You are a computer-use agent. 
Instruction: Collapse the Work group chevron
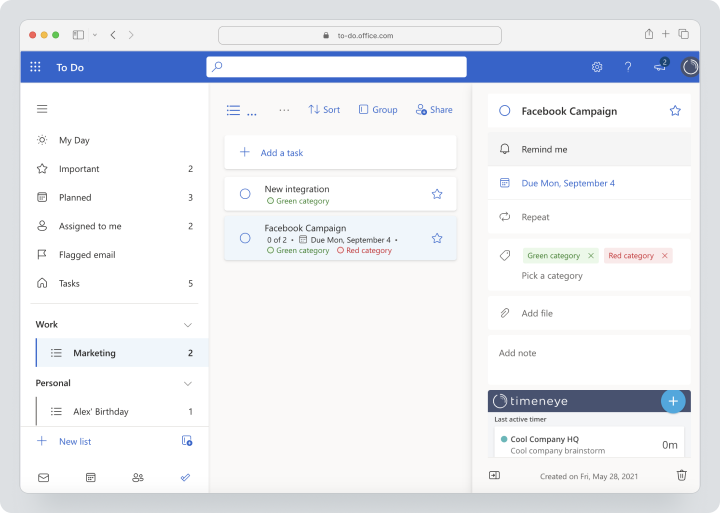coord(187,325)
